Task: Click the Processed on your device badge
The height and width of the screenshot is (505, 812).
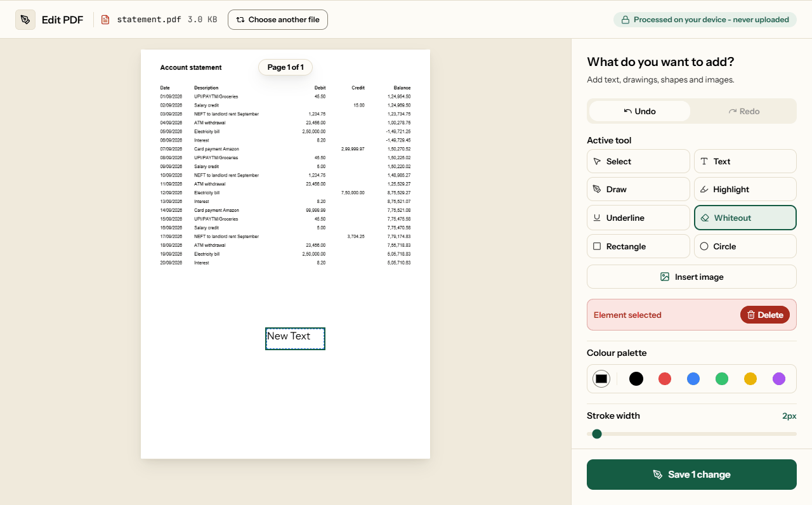Action: [x=705, y=20]
